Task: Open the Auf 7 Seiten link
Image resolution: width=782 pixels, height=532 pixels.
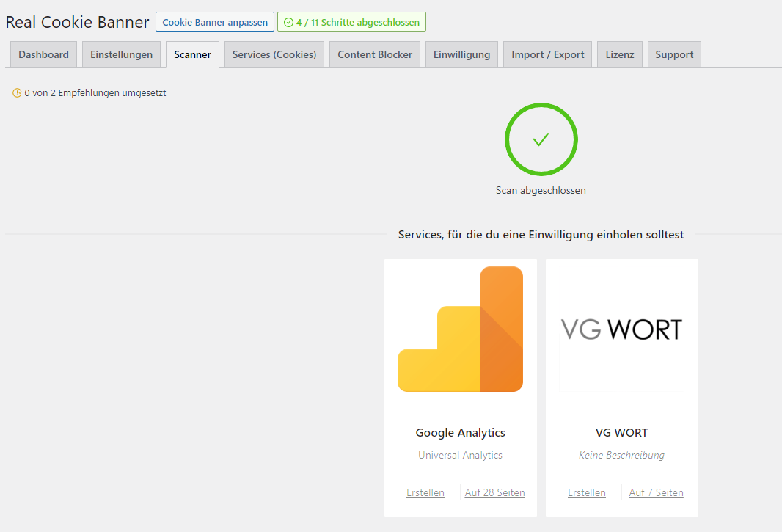Action: [x=657, y=492]
